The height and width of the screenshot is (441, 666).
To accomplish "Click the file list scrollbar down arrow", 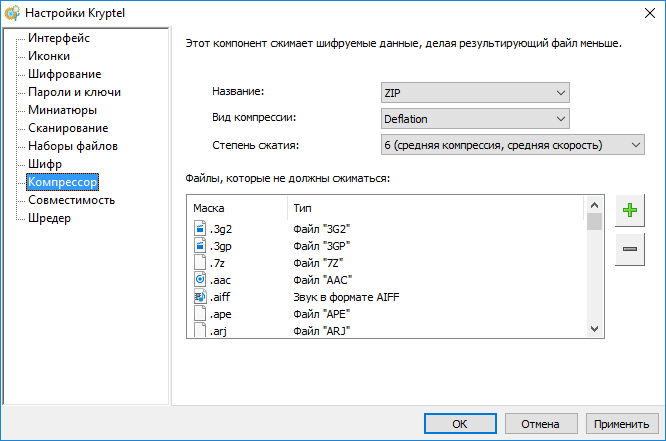I will [x=594, y=328].
